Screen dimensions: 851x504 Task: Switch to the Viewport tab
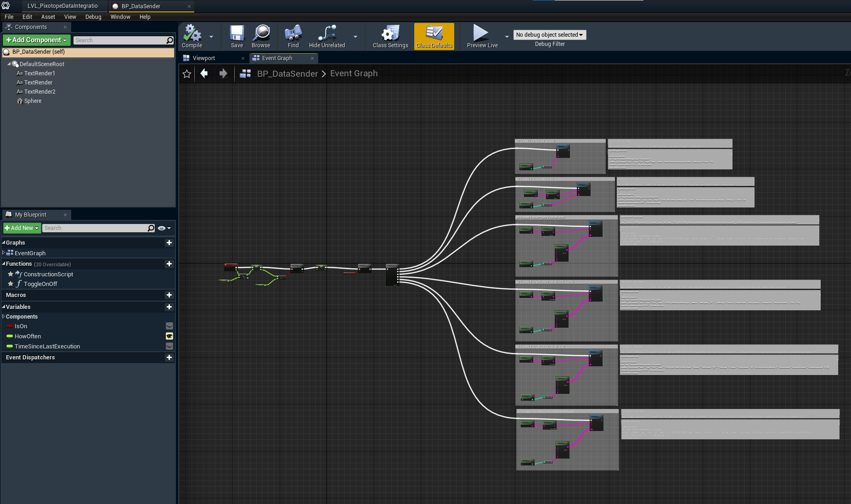[x=203, y=58]
